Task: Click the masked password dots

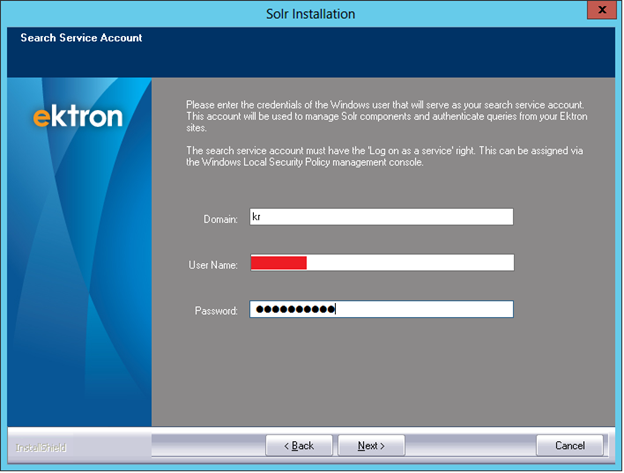Action: tap(295, 310)
